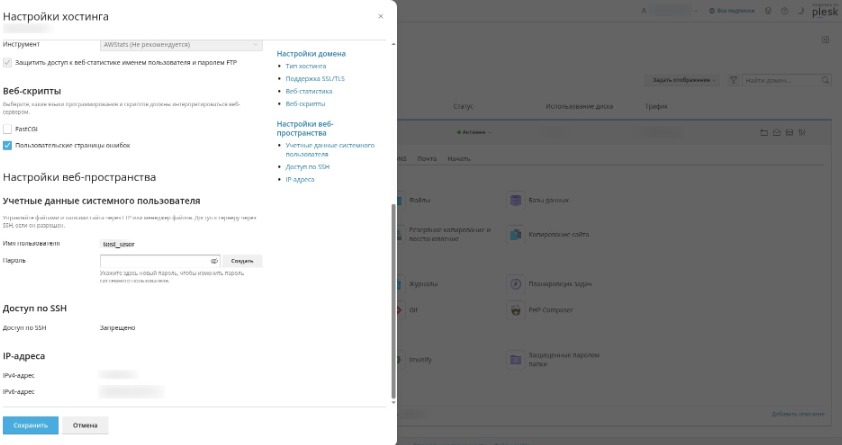Click the domain search magnifier icon

[x=825, y=80]
